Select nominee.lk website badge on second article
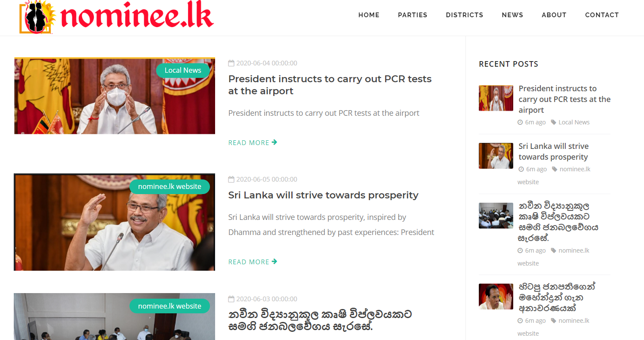Image resolution: width=644 pixels, height=340 pixels. 169,187
